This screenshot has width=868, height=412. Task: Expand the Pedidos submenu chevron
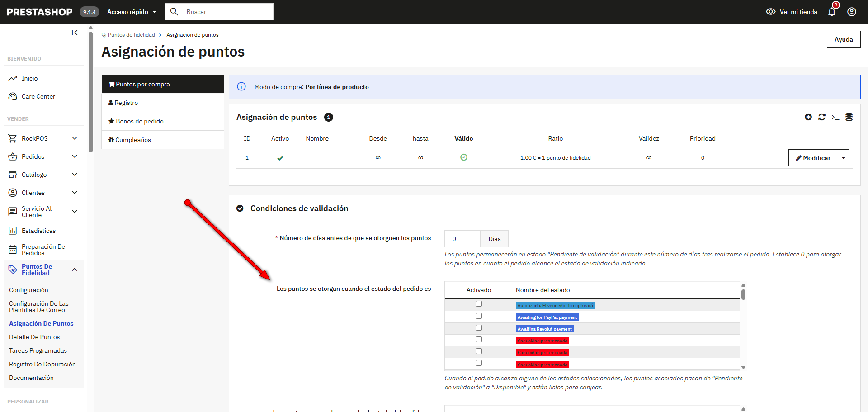tap(75, 156)
